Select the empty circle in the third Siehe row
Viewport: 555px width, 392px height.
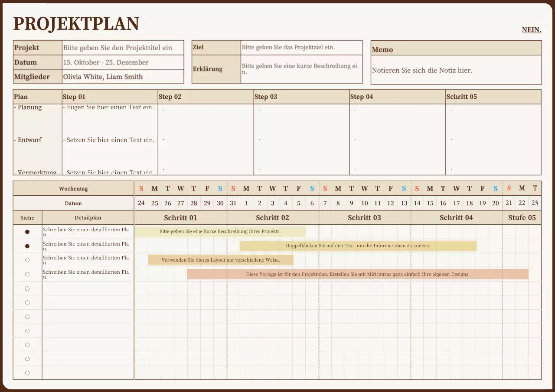coord(27,260)
